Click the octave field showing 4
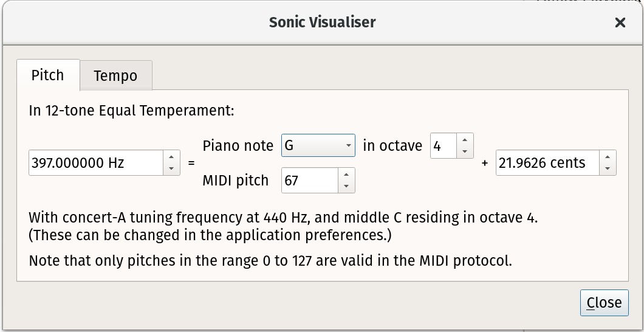 tap(442, 146)
